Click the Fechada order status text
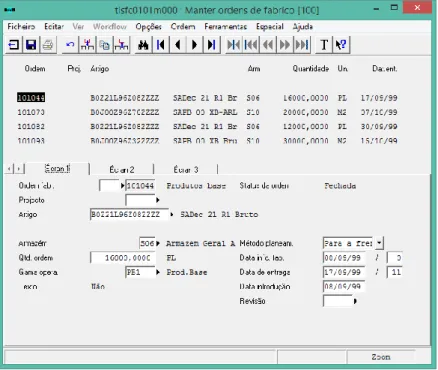This screenshot has height=370, width=438. pyautogui.click(x=340, y=186)
